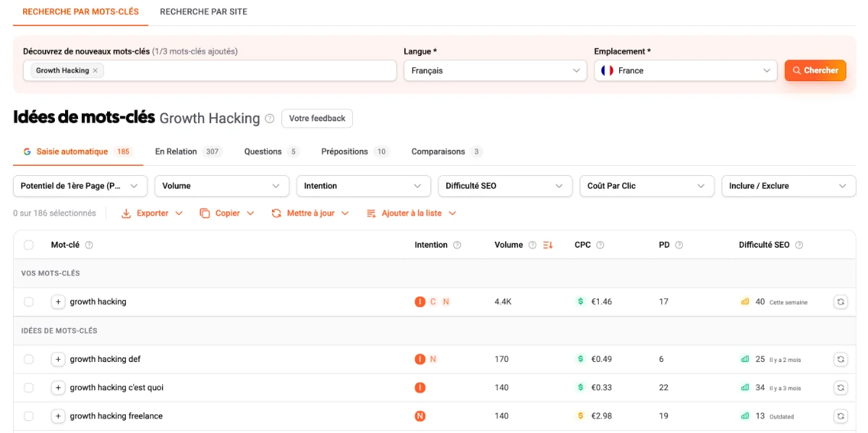The height and width of the screenshot is (433, 868).
Task: Click the CPC column help icon
Action: (x=600, y=245)
